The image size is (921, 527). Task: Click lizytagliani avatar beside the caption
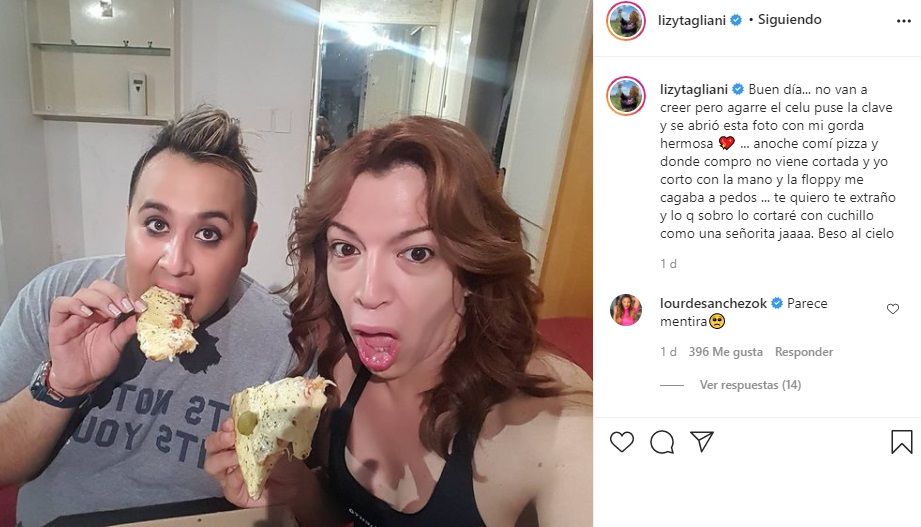pos(626,95)
